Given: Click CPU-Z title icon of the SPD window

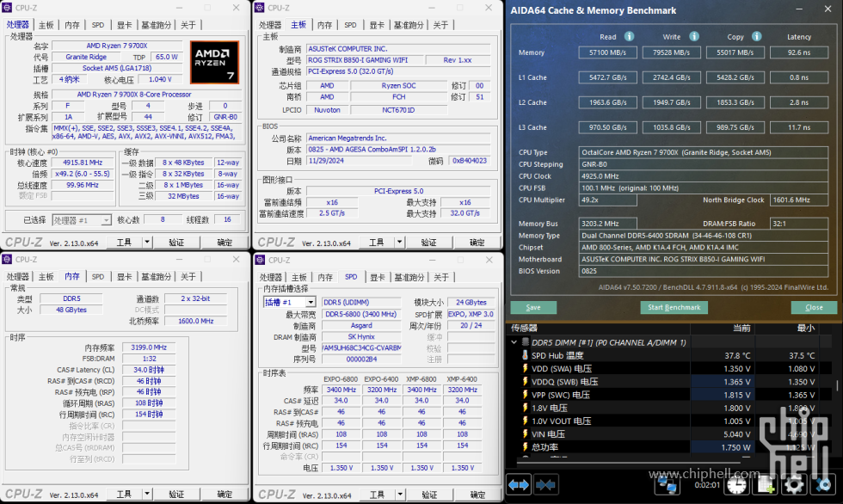Looking at the screenshot, I should pos(260,260).
